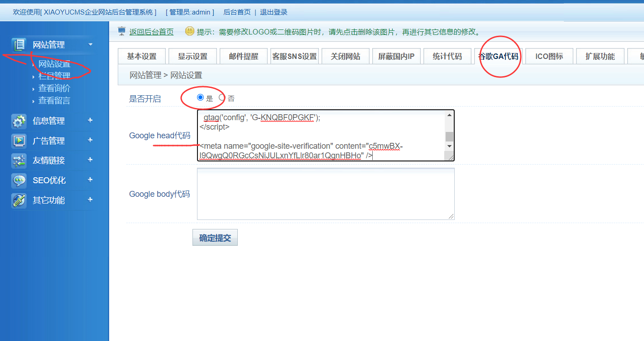
Task: Click the 返回后台首页 board icon
Action: coord(122,31)
